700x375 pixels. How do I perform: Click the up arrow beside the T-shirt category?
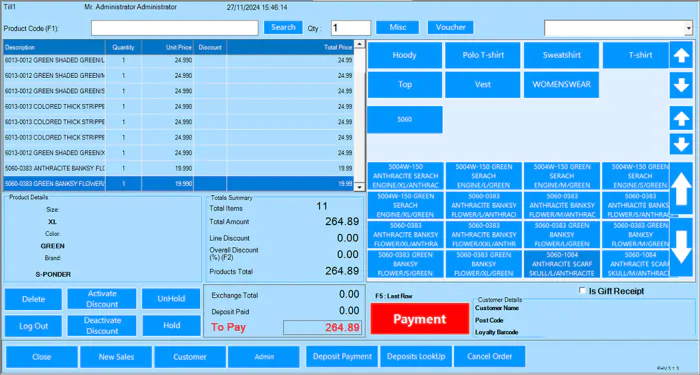click(x=681, y=55)
